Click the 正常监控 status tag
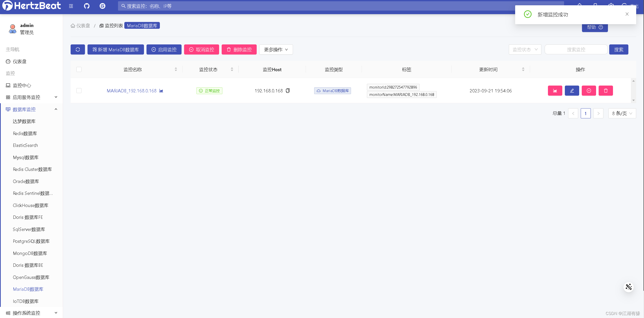 209,91
